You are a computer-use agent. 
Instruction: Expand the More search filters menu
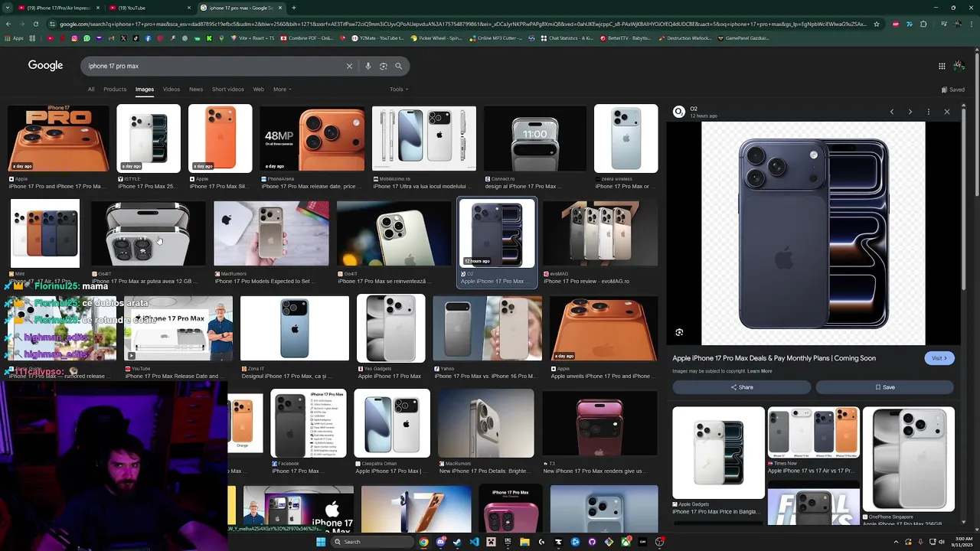[283, 90]
